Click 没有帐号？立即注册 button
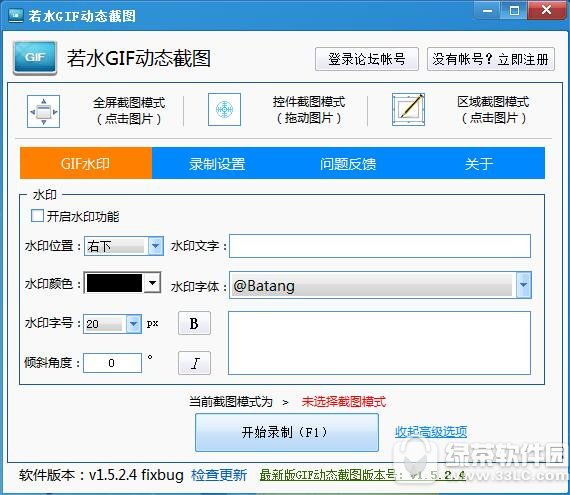The width and height of the screenshot is (570, 495). click(491, 59)
